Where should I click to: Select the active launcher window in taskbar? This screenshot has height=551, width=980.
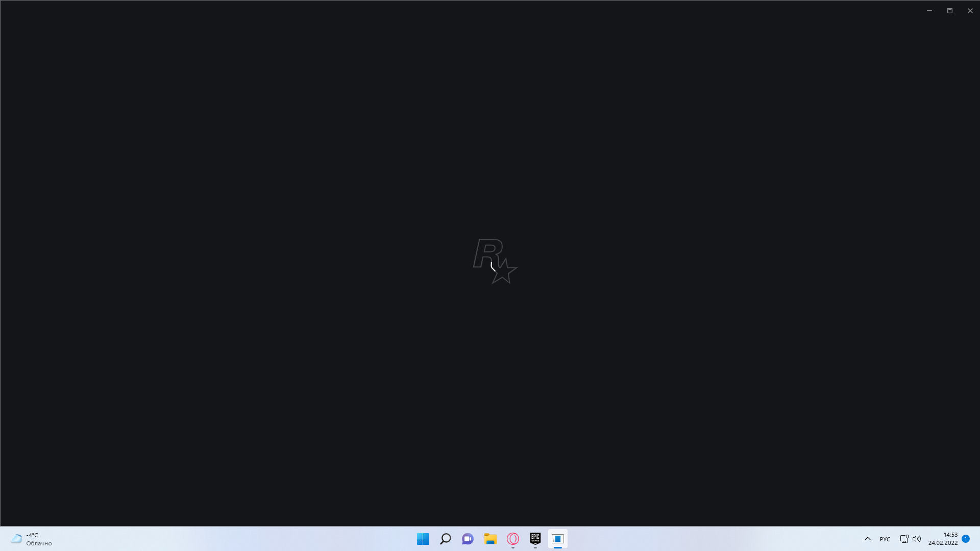(x=558, y=539)
